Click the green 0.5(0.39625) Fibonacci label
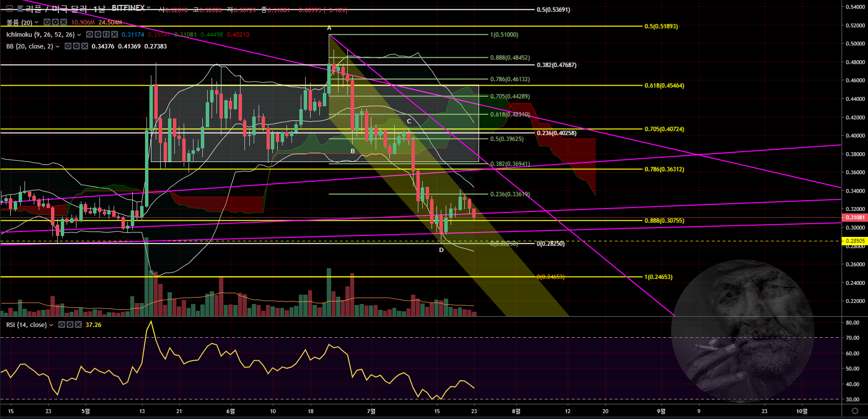 click(x=506, y=139)
